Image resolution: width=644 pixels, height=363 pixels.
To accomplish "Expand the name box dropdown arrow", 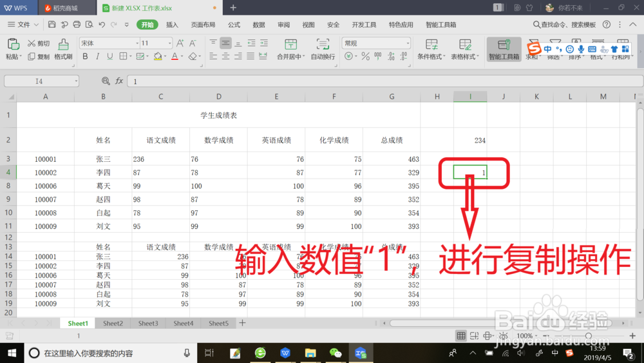I will pos(76,81).
